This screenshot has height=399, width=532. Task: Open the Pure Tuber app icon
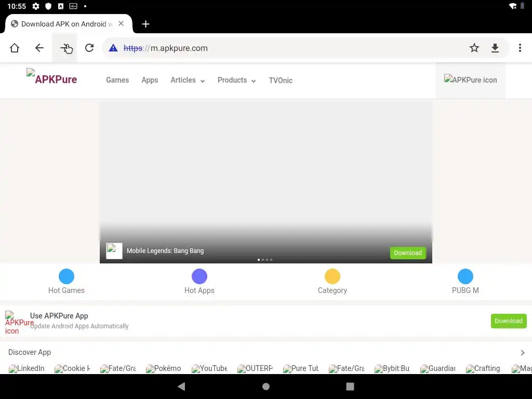point(301,368)
